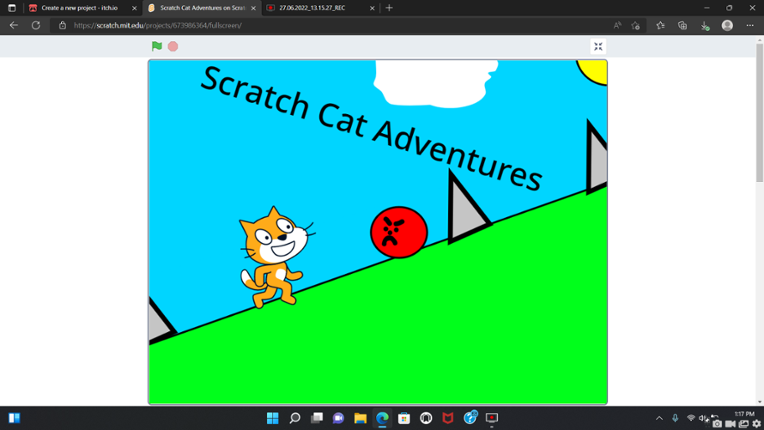Image resolution: width=764 pixels, height=430 pixels.
Task: Open the taskbar clock showing 1:17 PM
Action: pyautogui.click(x=745, y=414)
